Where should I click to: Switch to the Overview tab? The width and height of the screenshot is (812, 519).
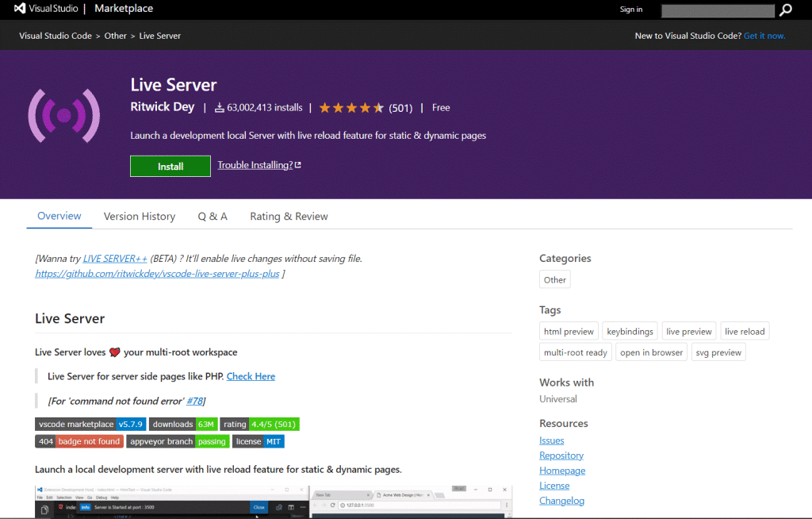(59, 216)
